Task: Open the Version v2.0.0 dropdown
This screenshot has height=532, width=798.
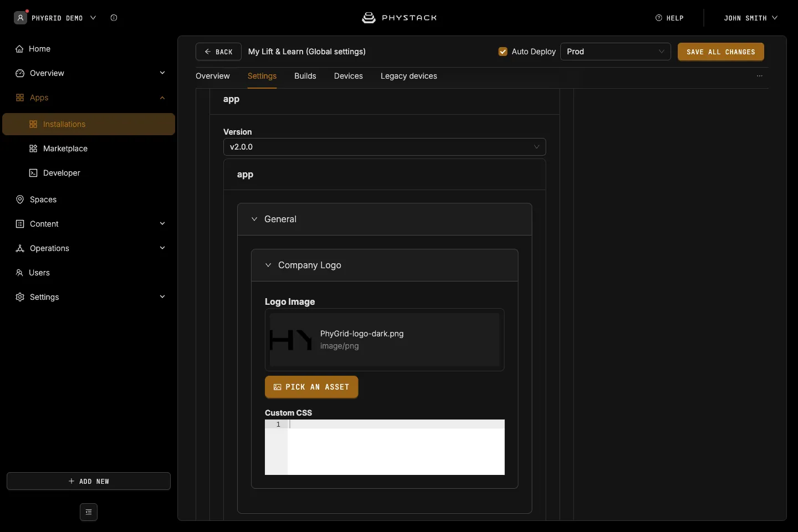Action: [x=385, y=147]
